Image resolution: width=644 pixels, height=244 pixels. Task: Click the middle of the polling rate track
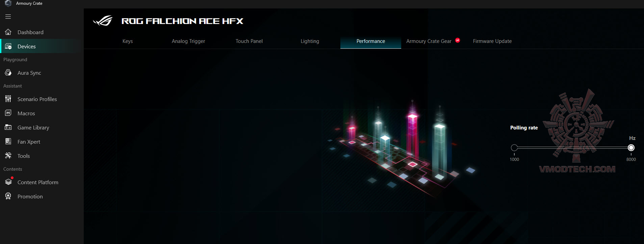[573, 148]
